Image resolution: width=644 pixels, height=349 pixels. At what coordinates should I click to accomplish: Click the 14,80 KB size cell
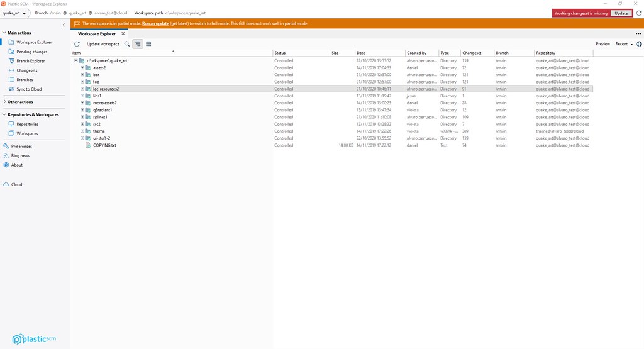coord(346,145)
